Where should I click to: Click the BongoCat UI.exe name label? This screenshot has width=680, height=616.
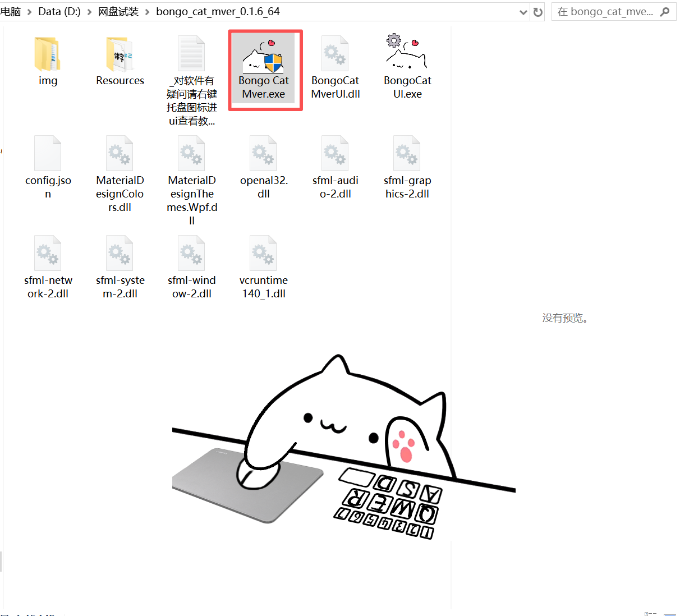[407, 88]
